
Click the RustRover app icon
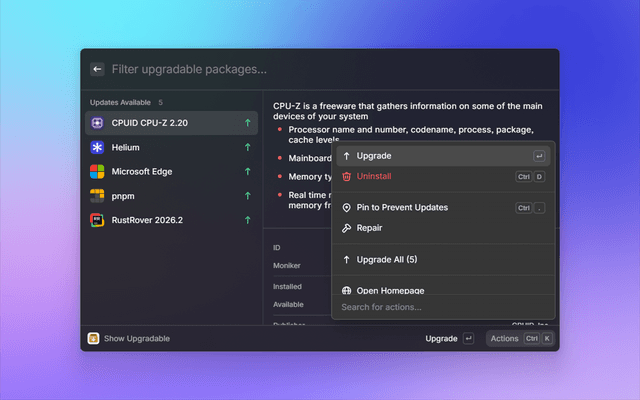pos(97,220)
